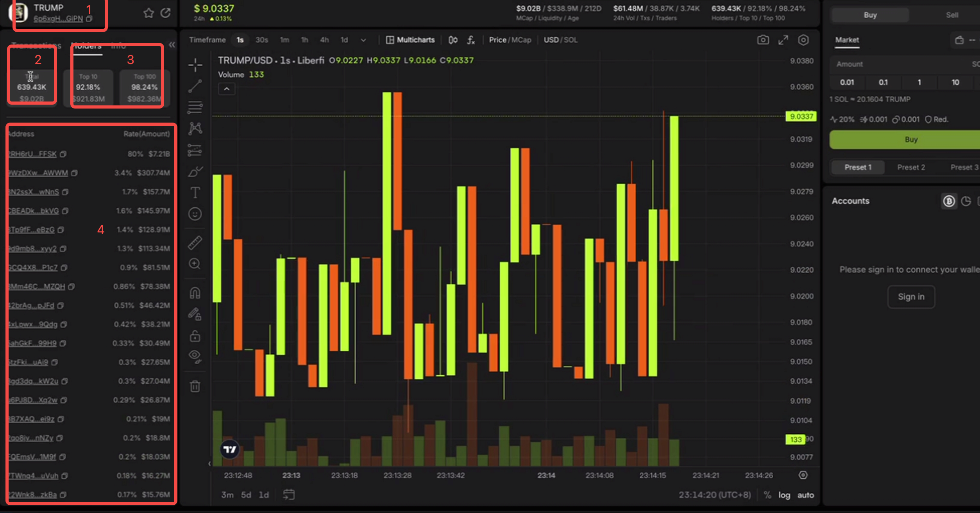Image resolution: width=980 pixels, height=513 pixels.
Task: Remove drawings with the trash icon
Action: click(x=195, y=386)
